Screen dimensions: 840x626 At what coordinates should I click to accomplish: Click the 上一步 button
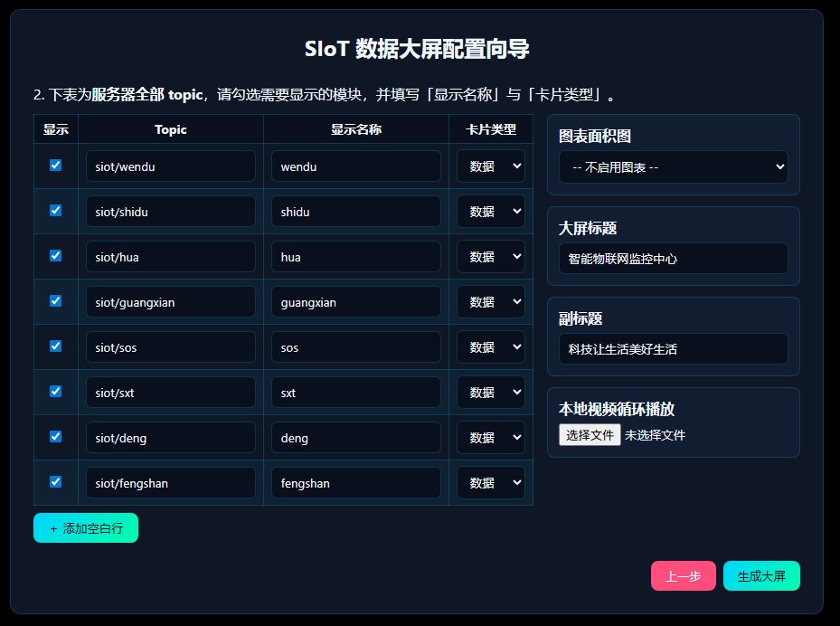click(x=683, y=575)
